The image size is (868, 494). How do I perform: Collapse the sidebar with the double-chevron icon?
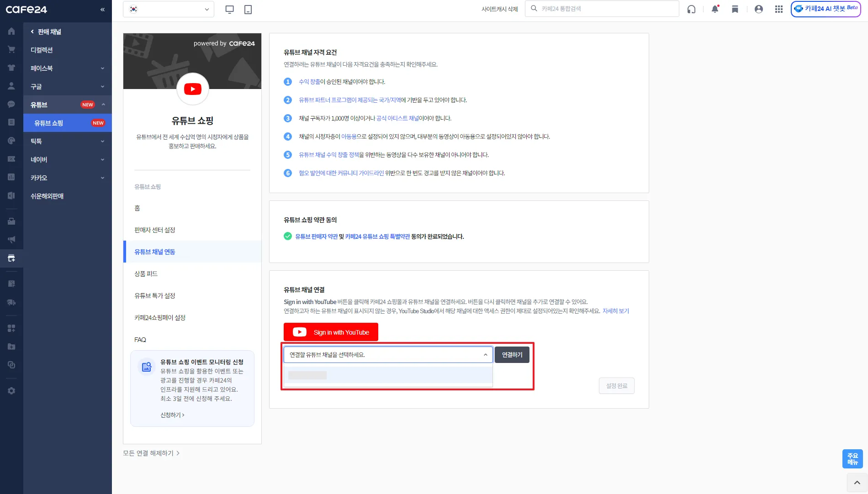[102, 10]
